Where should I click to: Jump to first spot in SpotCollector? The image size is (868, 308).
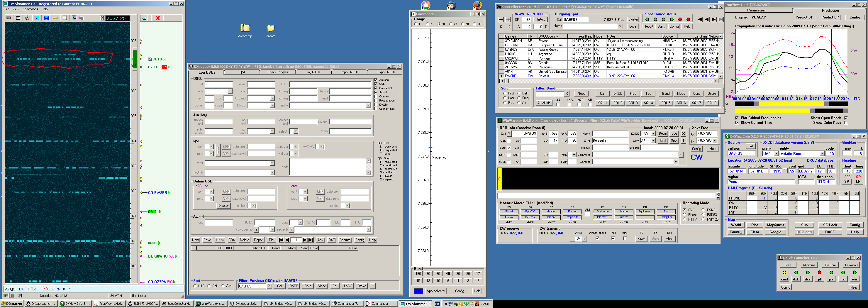tap(699, 20)
